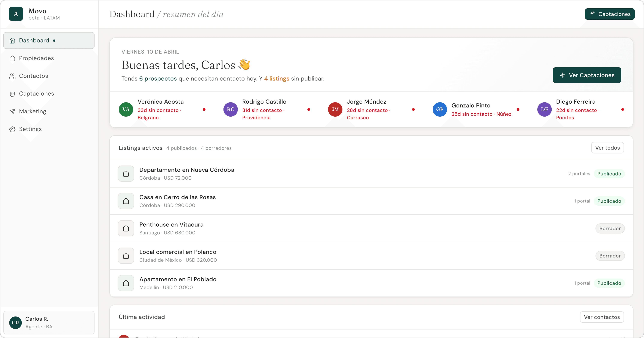Viewport: 644px width, 338px height.
Task: Click the Marketing paper-plane icon
Action: click(12, 112)
